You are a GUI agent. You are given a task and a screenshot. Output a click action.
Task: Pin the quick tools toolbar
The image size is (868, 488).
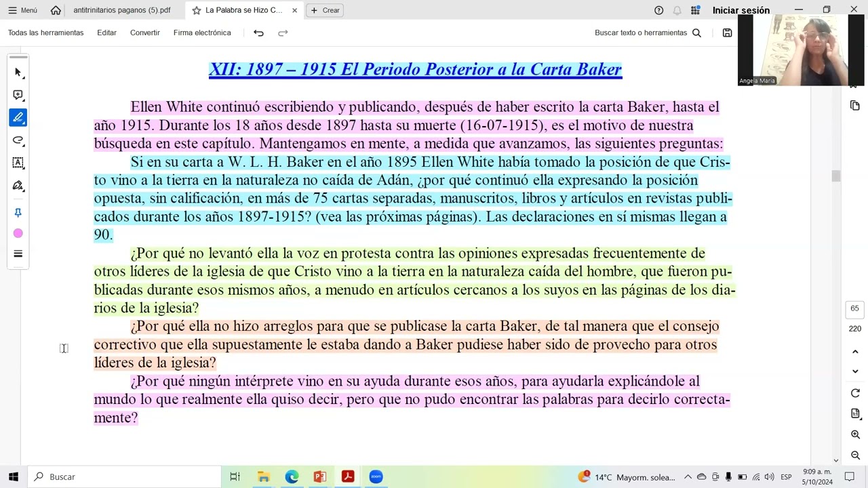pyautogui.click(x=18, y=212)
